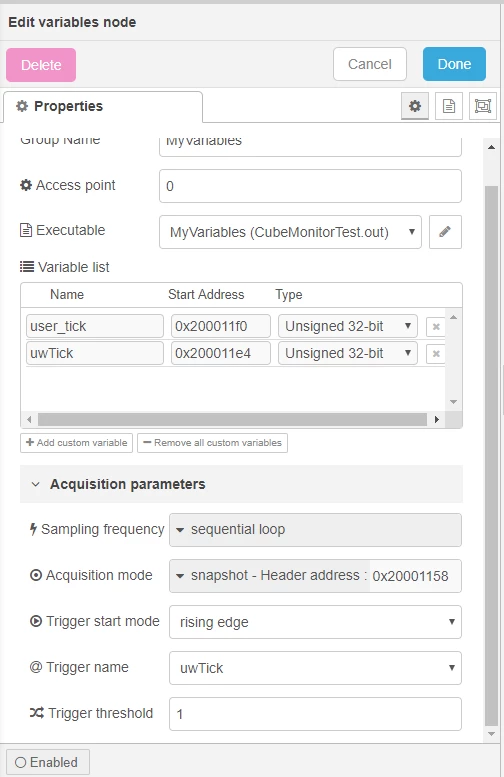This screenshot has height=777, width=504.
Task: Remove uwTick variable row
Action: point(436,354)
